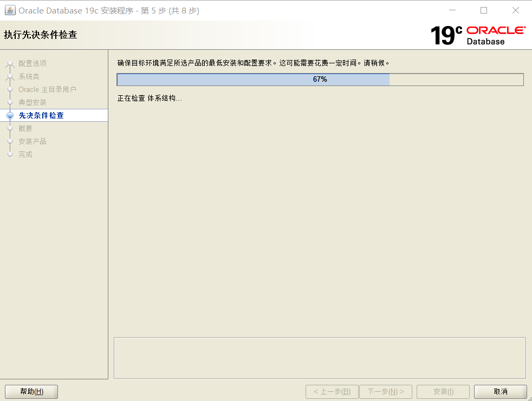Click the Oracle 19c Database logo
Image resolution: width=532 pixels, height=401 pixels.
(478, 35)
